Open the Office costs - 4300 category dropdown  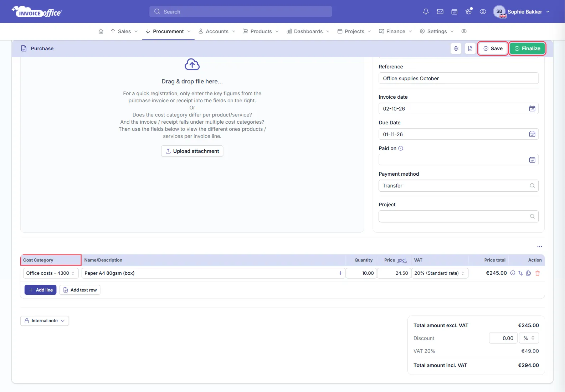coord(51,273)
